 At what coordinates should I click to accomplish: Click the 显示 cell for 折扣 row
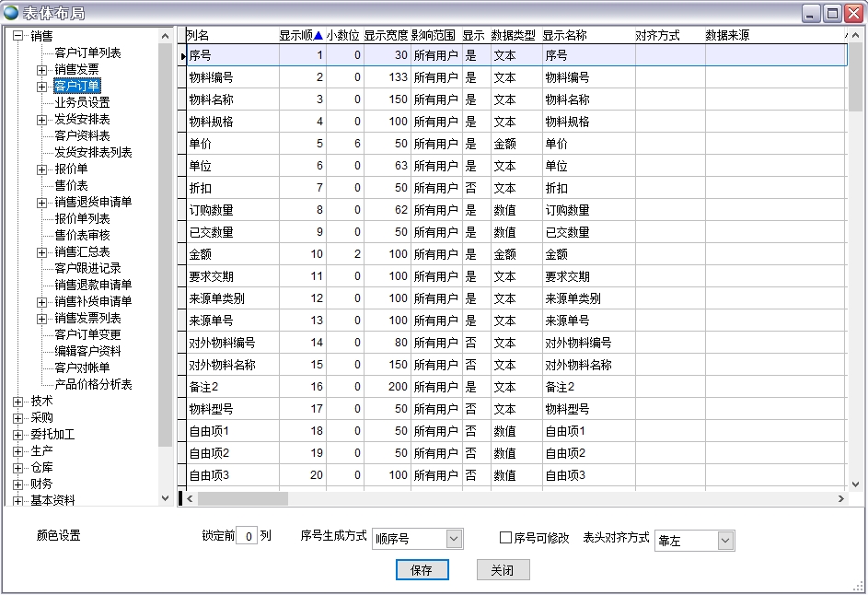(x=472, y=188)
